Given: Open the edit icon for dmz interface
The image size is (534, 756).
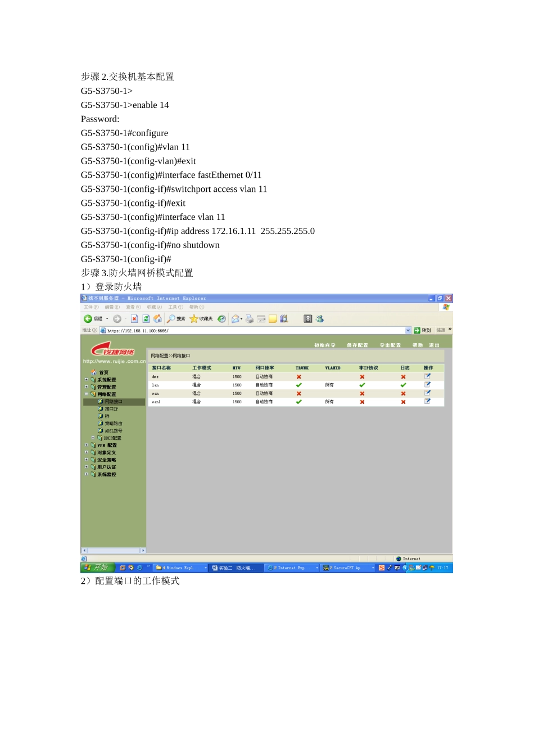Looking at the screenshot, I should pos(427,376).
